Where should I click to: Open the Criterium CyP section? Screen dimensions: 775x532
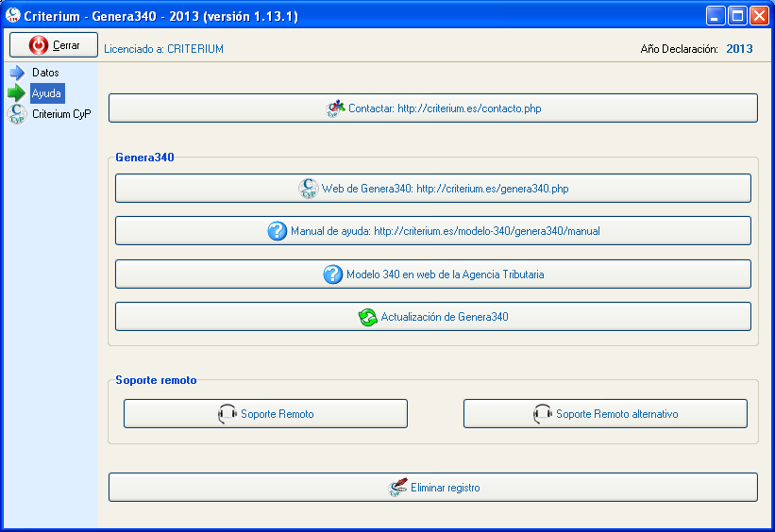pos(61,114)
